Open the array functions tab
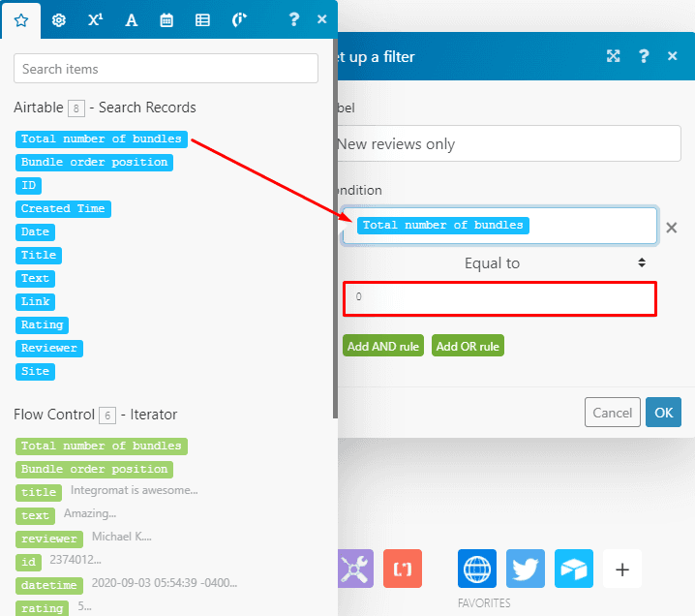 click(202, 19)
